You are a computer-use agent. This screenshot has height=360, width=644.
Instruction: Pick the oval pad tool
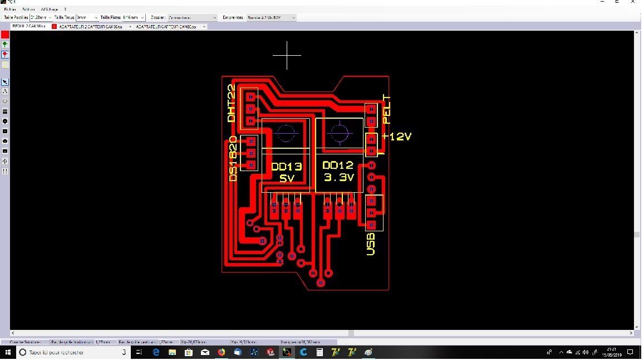click(5, 141)
